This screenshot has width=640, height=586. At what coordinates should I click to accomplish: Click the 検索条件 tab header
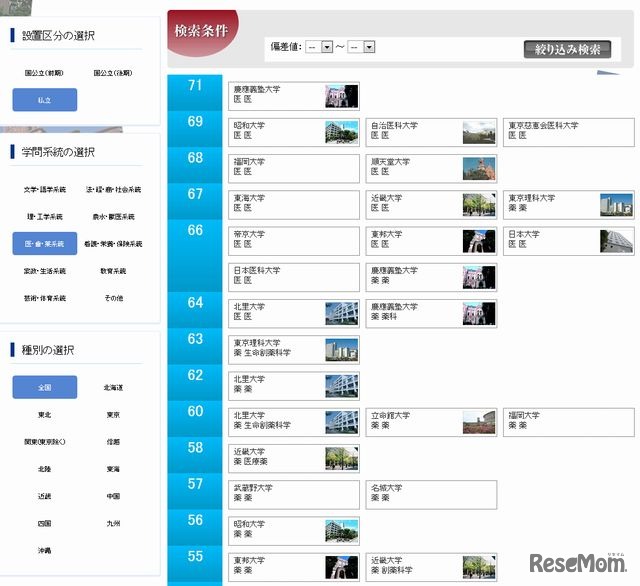(x=203, y=30)
